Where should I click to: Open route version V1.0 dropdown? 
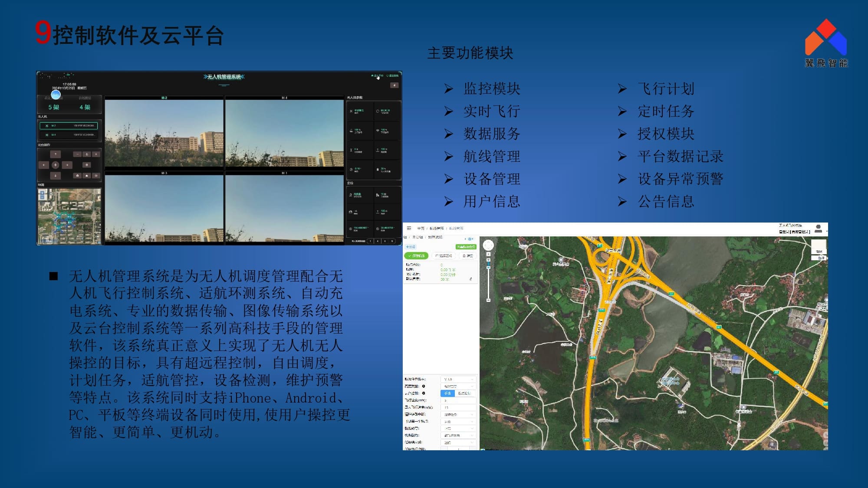tap(458, 379)
